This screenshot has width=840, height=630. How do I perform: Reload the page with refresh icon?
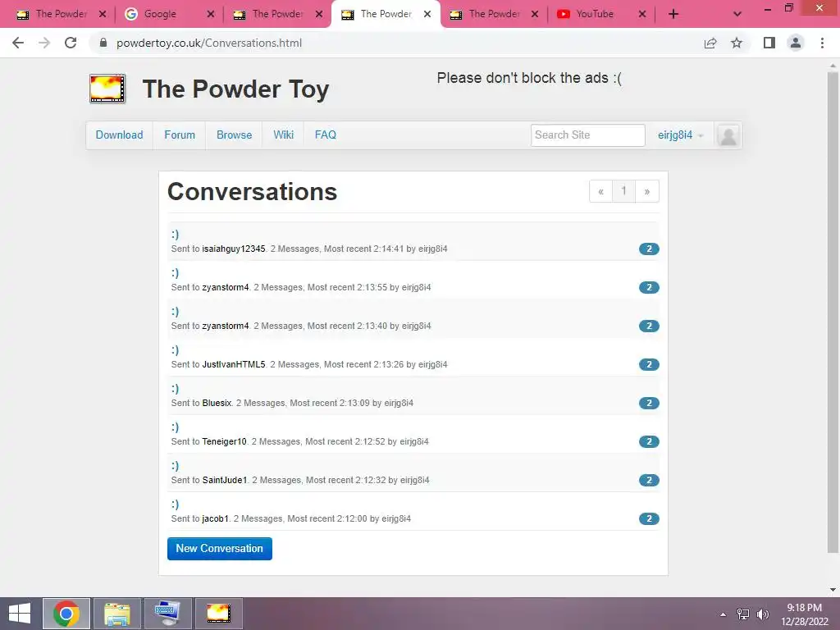[x=71, y=43]
